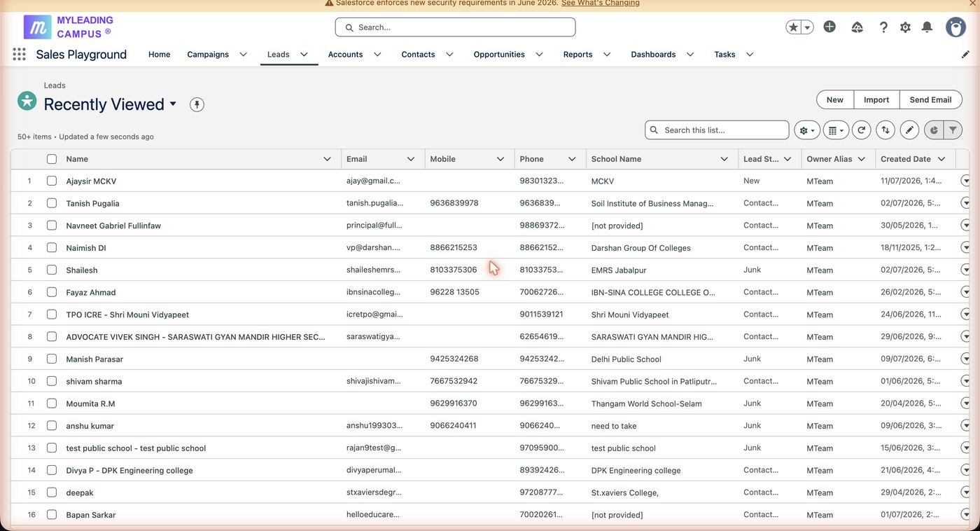Select the Ajaysir MCKV row checkbox

click(x=52, y=181)
